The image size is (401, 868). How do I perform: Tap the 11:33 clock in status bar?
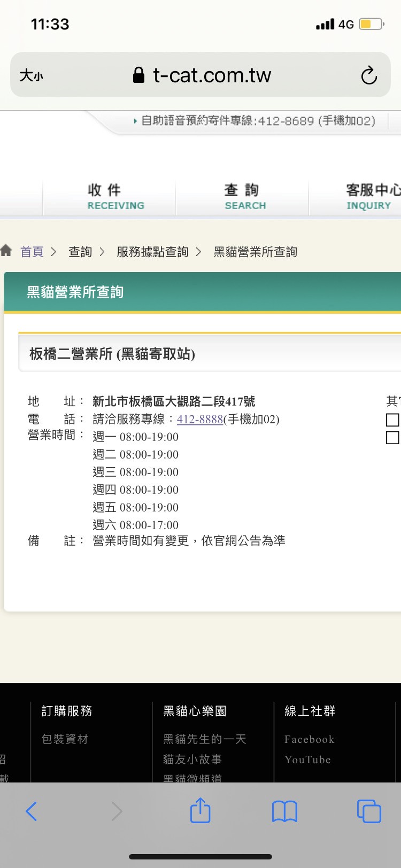50,24
